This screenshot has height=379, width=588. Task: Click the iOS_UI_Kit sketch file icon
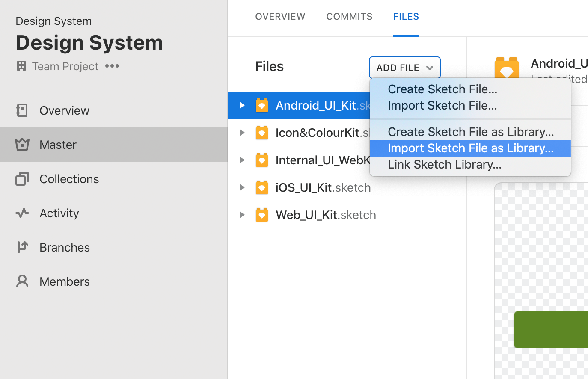(262, 187)
